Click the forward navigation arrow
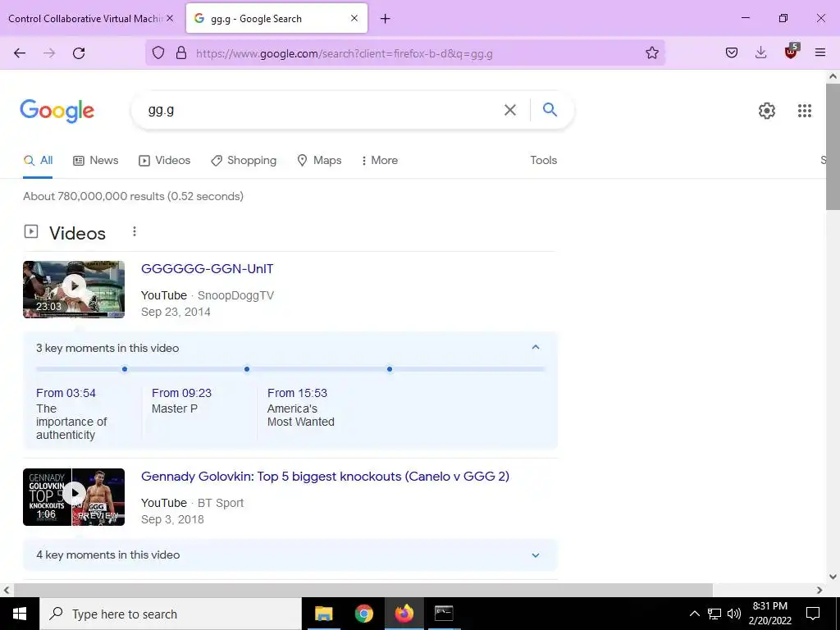The height and width of the screenshot is (630, 840). pos(49,53)
